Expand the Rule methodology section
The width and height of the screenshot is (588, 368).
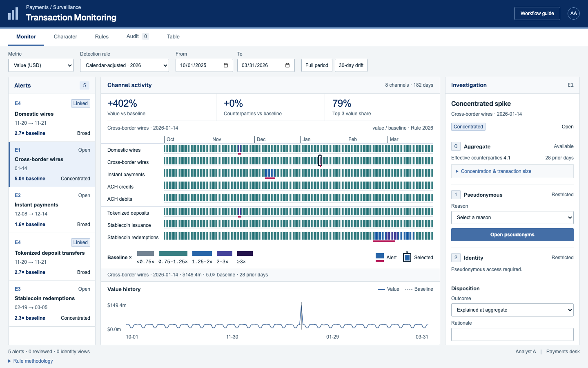pyautogui.click(x=31, y=361)
